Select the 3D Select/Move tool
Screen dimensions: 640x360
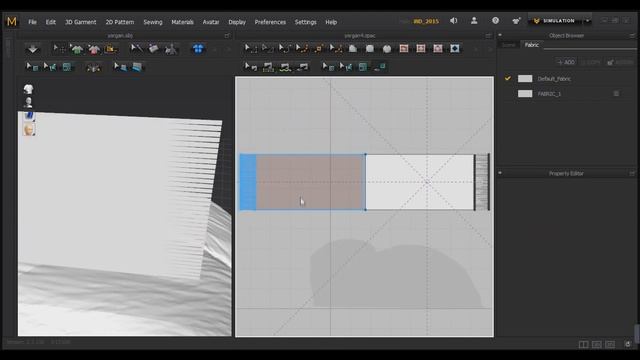(x=60, y=49)
